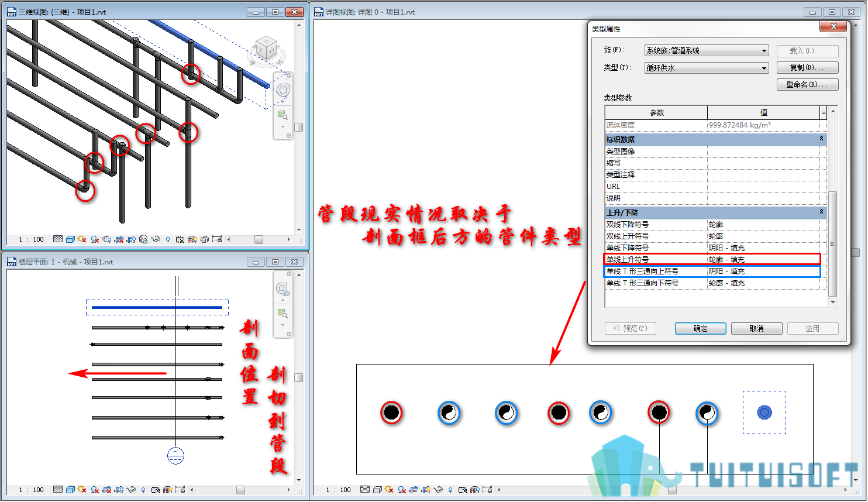
Task: Click the temporary hide/isolate glasses icon in the 3D view bar
Action: coord(155,239)
